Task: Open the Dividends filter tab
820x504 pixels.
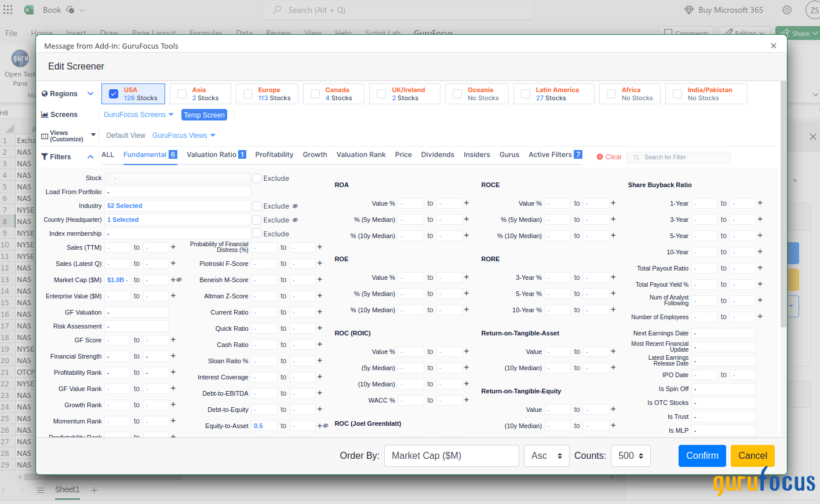Action: [438, 155]
